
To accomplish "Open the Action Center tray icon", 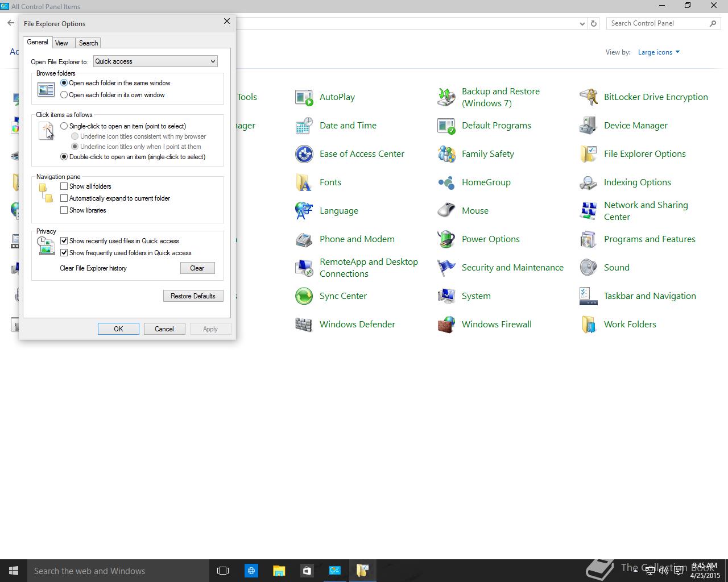I will pyautogui.click(x=679, y=571).
